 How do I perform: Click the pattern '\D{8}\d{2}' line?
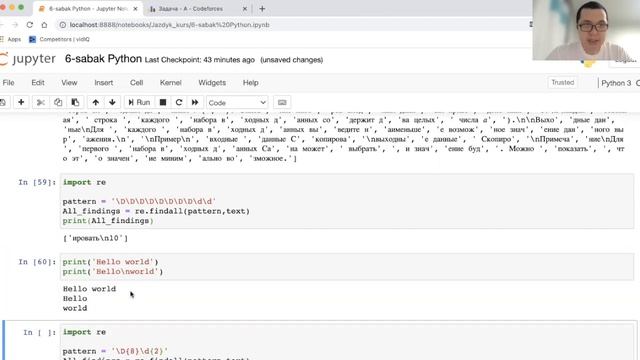point(115,351)
